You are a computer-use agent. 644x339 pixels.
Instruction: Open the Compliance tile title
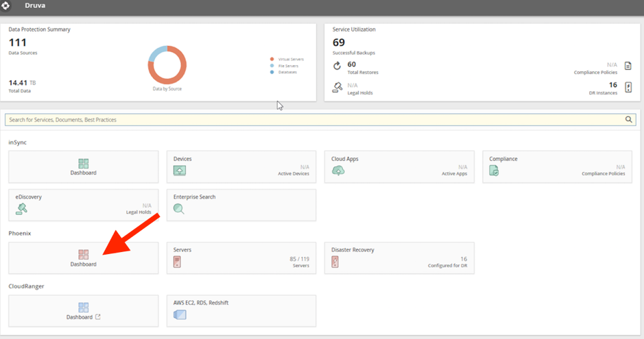tap(503, 159)
